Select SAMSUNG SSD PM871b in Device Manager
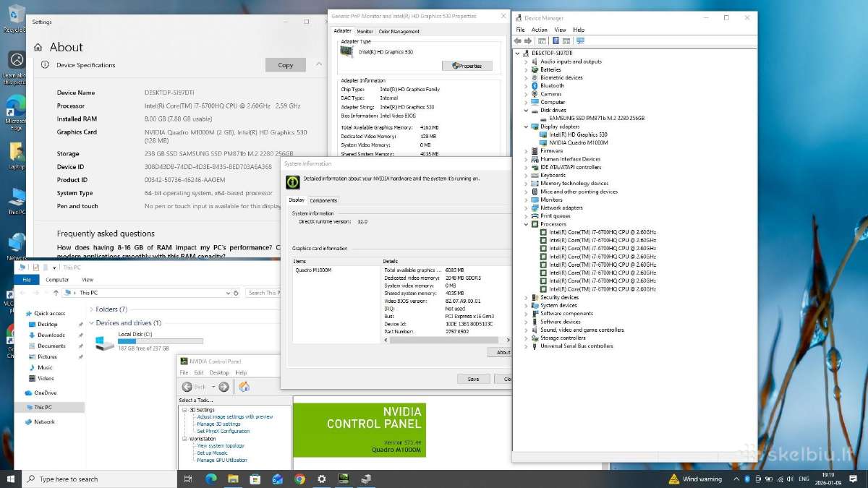Screen dimensions: 868x488 (x=596, y=118)
